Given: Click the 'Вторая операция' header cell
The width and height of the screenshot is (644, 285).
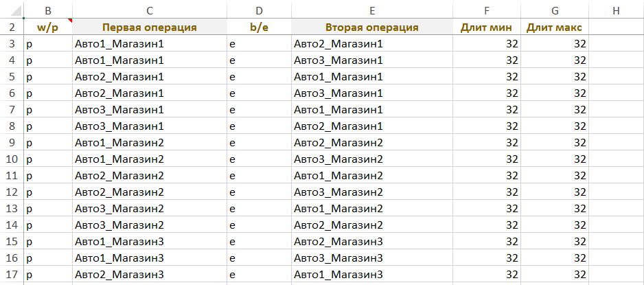Looking at the screenshot, I should (371, 27).
